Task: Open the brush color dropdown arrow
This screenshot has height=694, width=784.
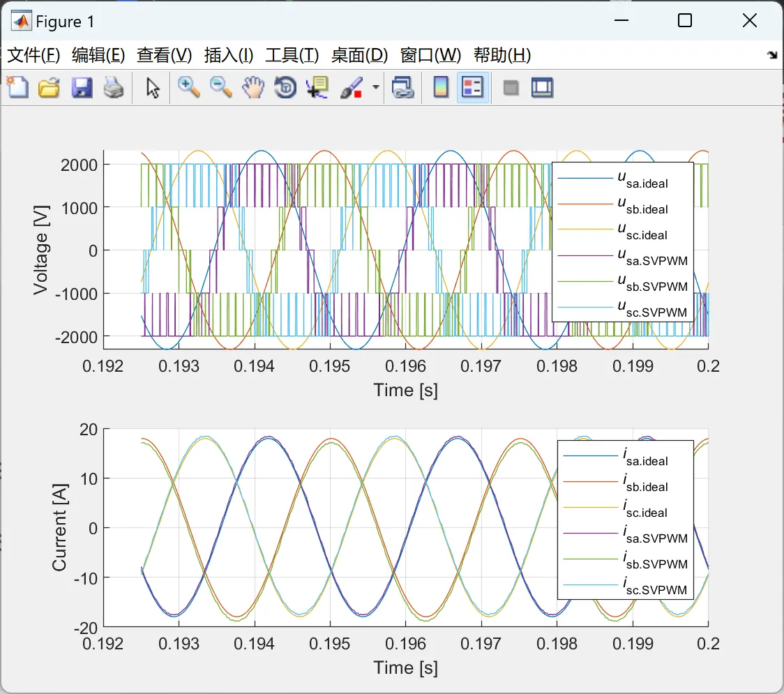Action: pos(375,87)
